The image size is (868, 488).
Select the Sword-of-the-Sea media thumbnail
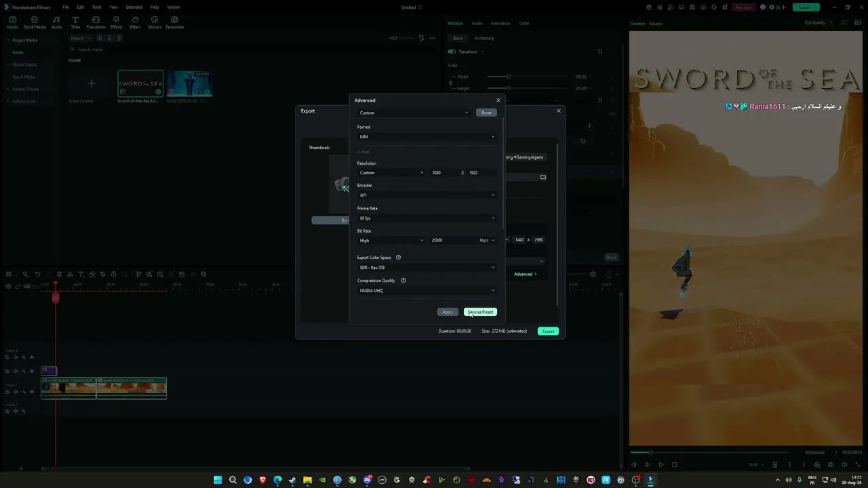(x=140, y=84)
